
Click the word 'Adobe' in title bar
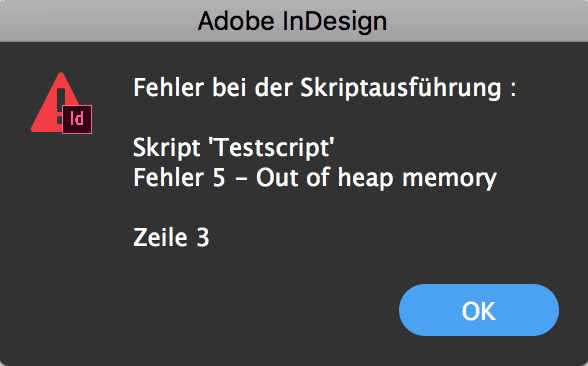(x=236, y=21)
